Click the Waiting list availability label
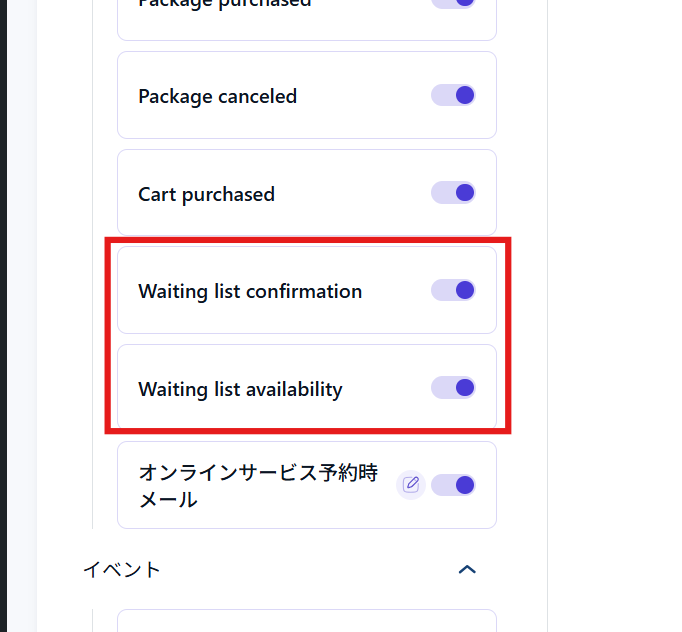This screenshot has width=682, height=632. point(240,389)
